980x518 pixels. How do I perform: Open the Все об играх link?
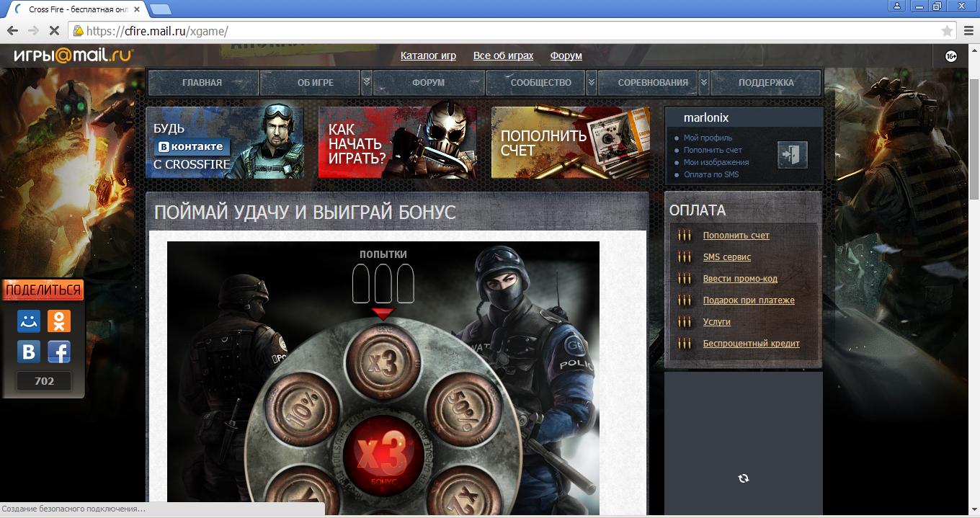[504, 55]
